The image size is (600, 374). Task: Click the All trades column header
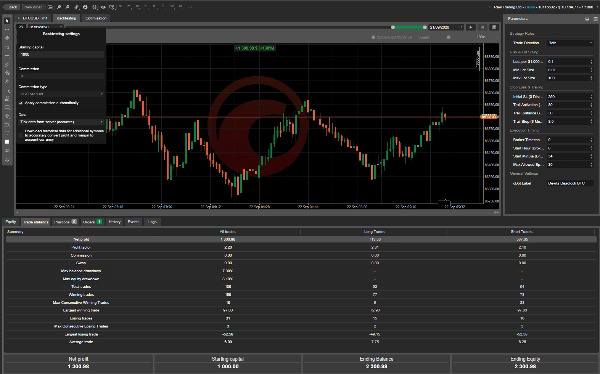(227, 232)
